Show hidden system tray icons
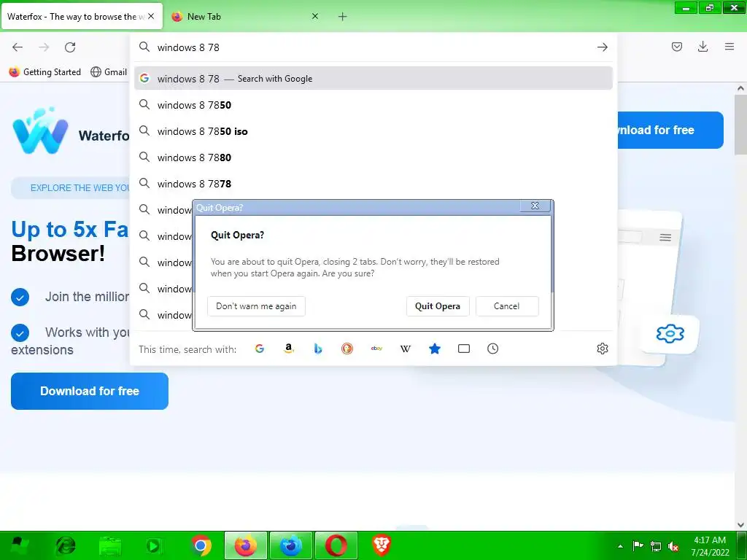Viewport: 747px width, 560px height. [620, 546]
